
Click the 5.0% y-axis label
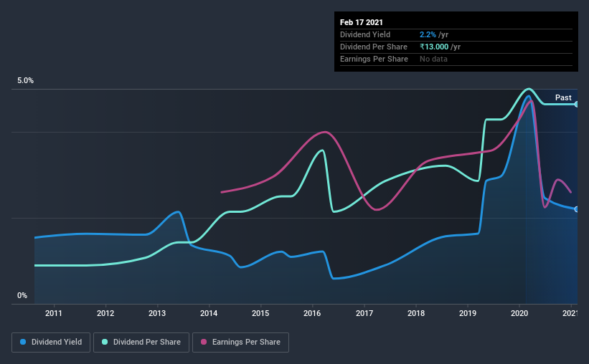pos(26,81)
